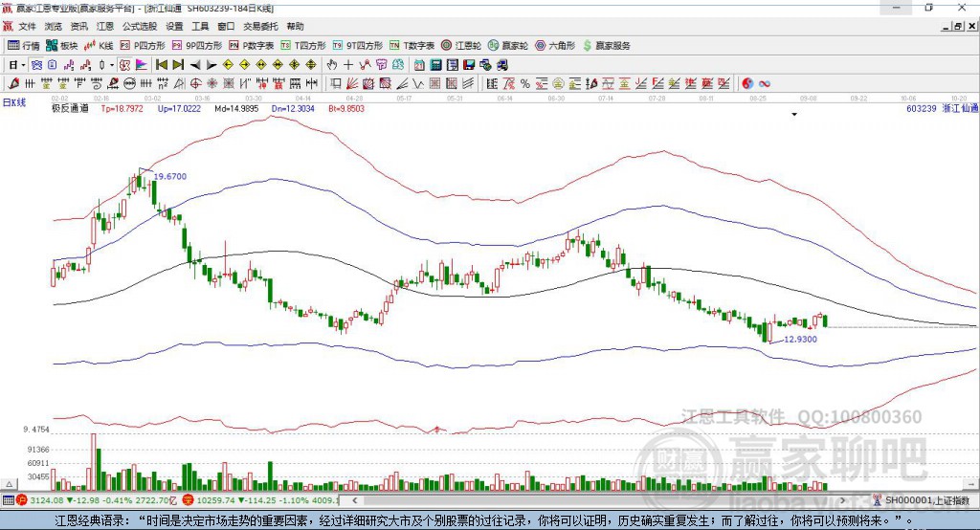Click the 极反通道 indicator label
Image resolution: width=980 pixels, height=530 pixels.
[x=69, y=108]
